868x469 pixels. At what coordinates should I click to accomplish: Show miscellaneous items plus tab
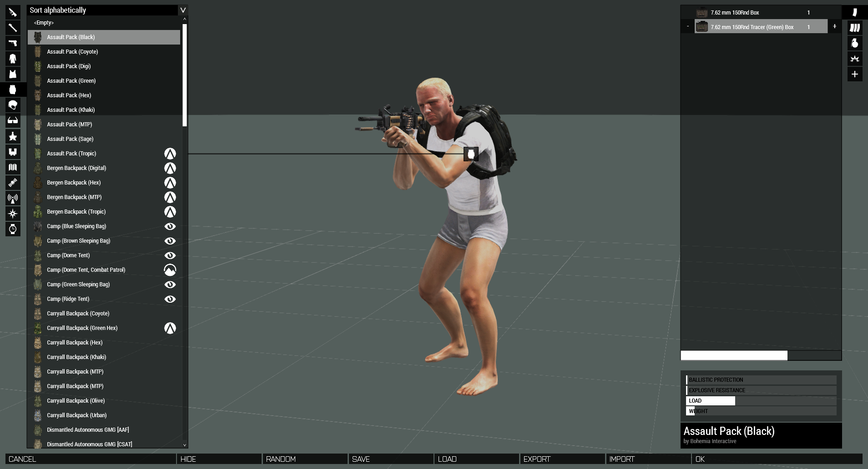(x=855, y=74)
